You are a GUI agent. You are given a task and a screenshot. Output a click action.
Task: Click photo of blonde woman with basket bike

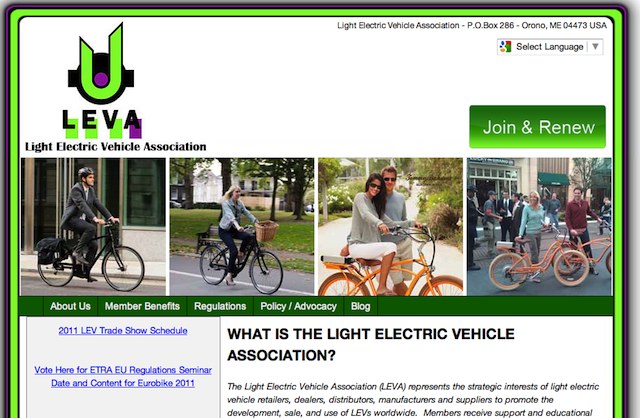pos(242,227)
